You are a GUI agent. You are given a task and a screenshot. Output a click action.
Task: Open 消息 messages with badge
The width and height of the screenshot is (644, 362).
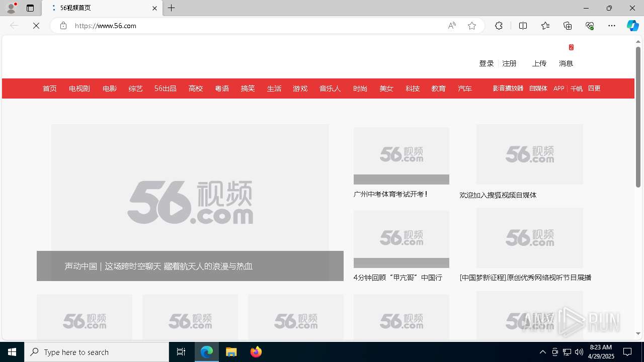tap(566, 63)
